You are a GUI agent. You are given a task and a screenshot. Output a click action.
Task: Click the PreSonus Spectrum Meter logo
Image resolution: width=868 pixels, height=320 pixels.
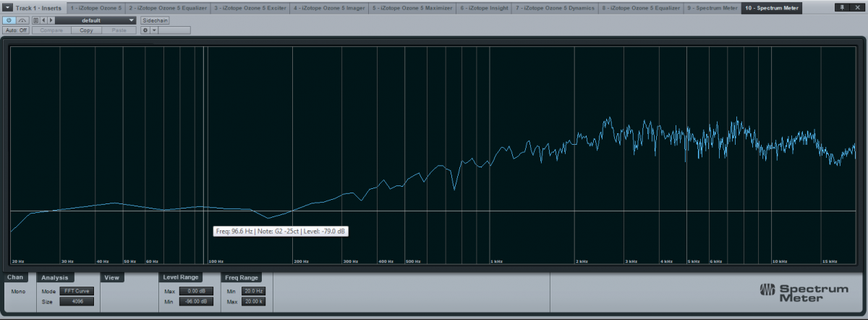click(803, 290)
